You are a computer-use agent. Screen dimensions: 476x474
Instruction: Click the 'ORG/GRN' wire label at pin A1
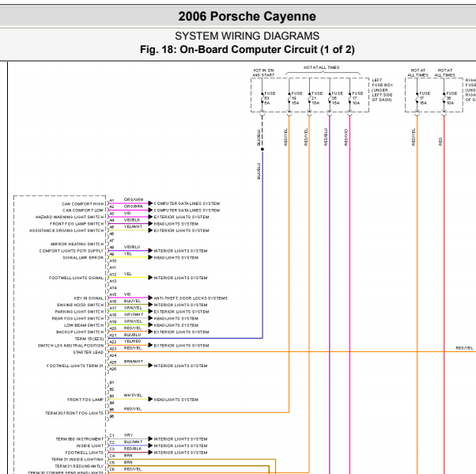click(x=134, y=199)
